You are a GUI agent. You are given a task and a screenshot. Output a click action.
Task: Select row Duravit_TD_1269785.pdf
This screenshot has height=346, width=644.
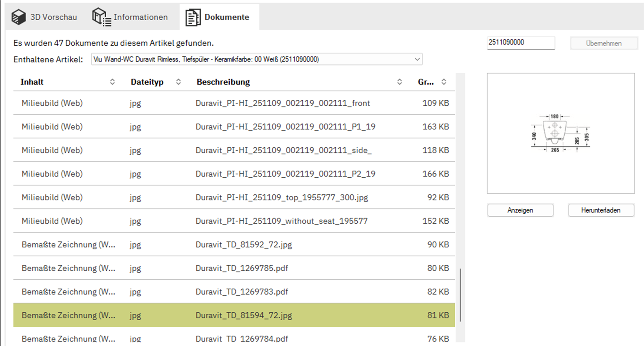click(234, 268)
